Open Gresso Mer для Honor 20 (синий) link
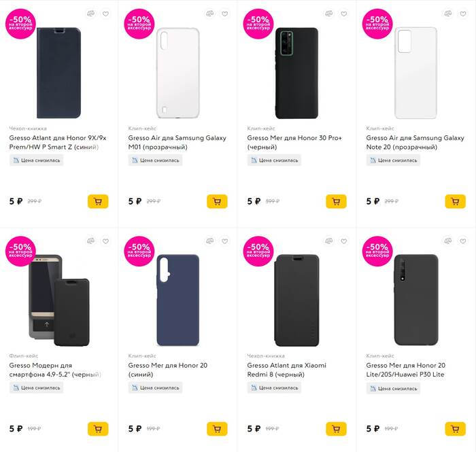Viewport: 476px width, 452px height. [167, 365]
